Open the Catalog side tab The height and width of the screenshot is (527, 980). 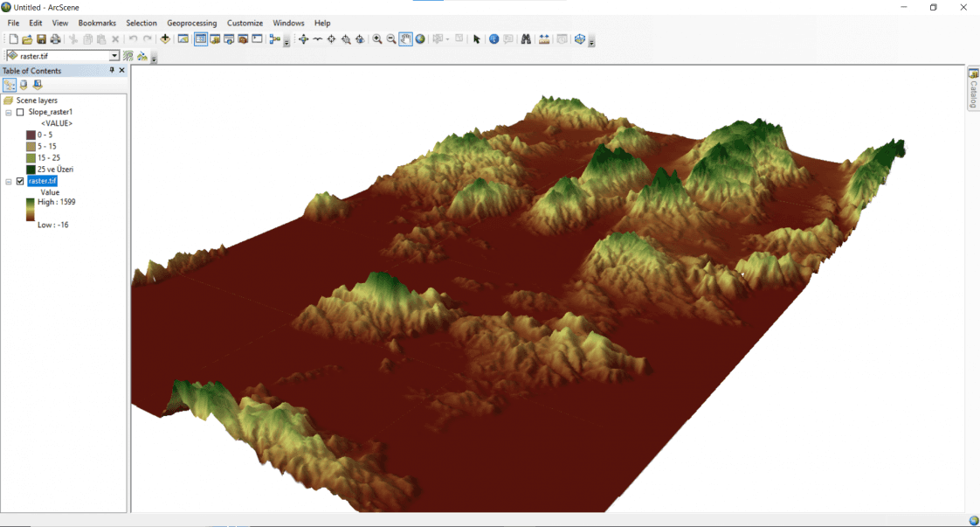click(x=973, y=88)
